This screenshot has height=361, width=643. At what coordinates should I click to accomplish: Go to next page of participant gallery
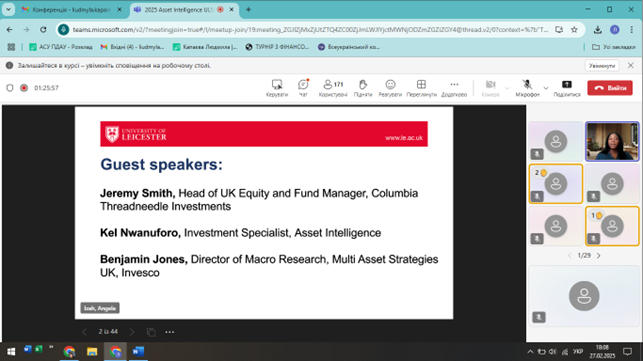pos(599,256)
